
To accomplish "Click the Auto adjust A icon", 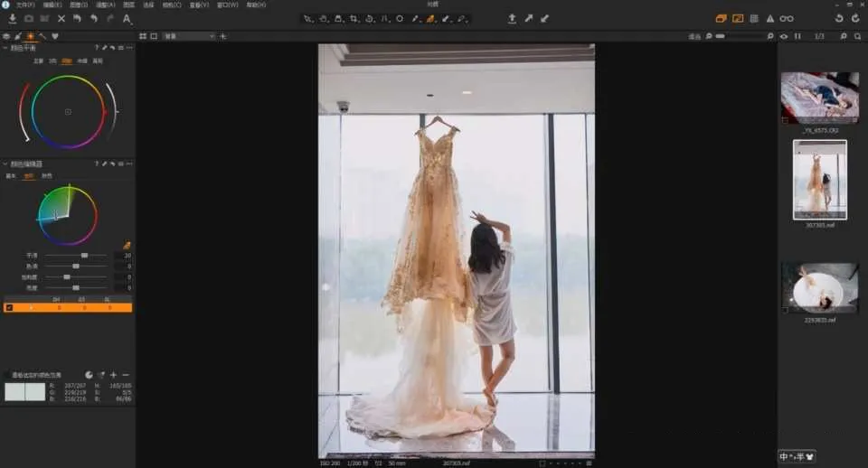I will 127,19.
